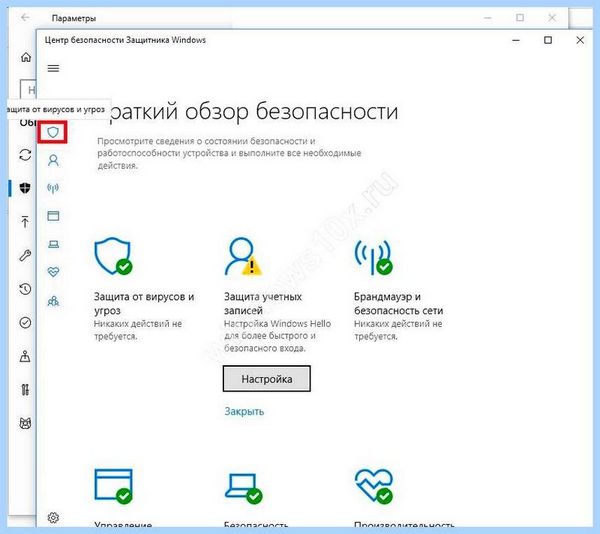The height and width of the screenshot is (534, 600).
Task: Click the Настройка button
Action: point(267,379)
